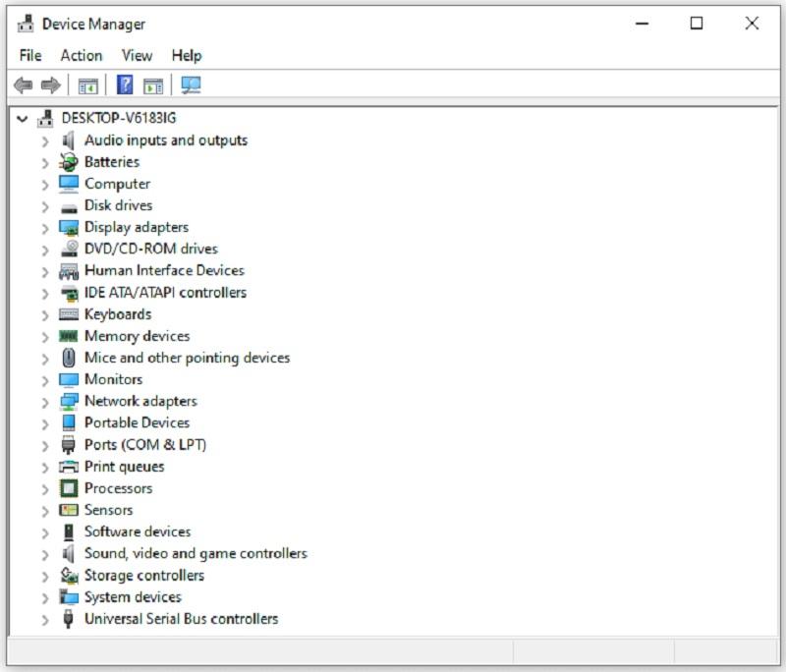Viewport: 786px width, 672px height.
Task: Select the System devices label
Action: pyautogui.click(x=133, y=597)
